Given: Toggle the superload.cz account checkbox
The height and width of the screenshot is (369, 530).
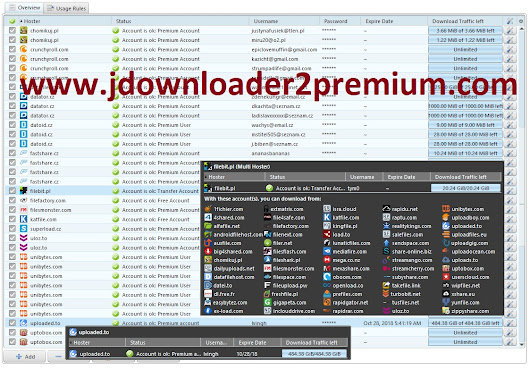Looking at the screenshot, I should (x=13, y=229).
